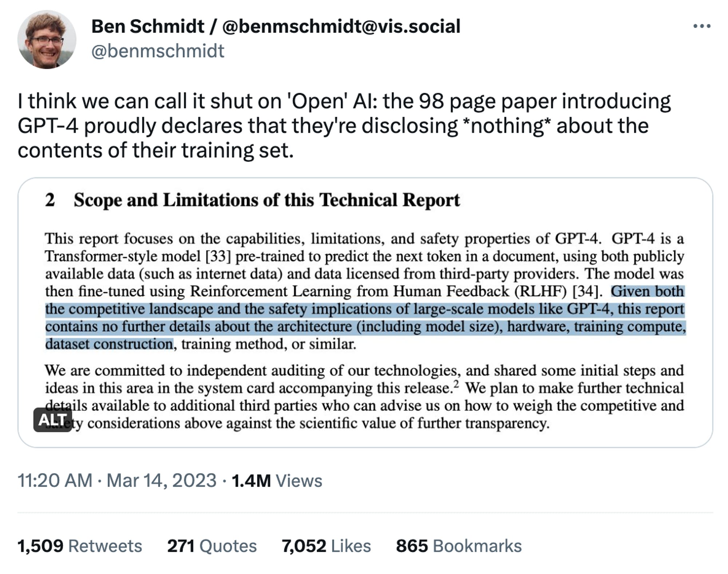Click the blue highlighted passage in the image
The width and height of the screenshot is (728, 574).
(x=365, y=318)
